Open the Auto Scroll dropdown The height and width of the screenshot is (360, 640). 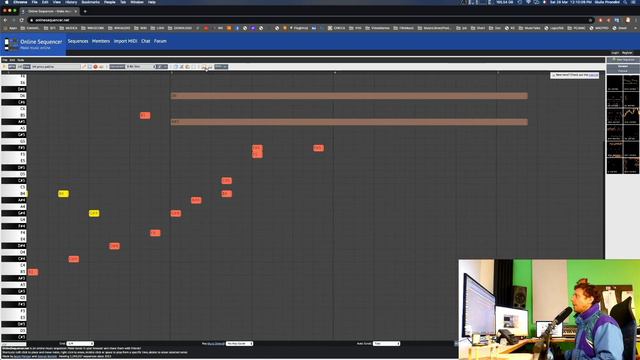[x=387, y=344]
